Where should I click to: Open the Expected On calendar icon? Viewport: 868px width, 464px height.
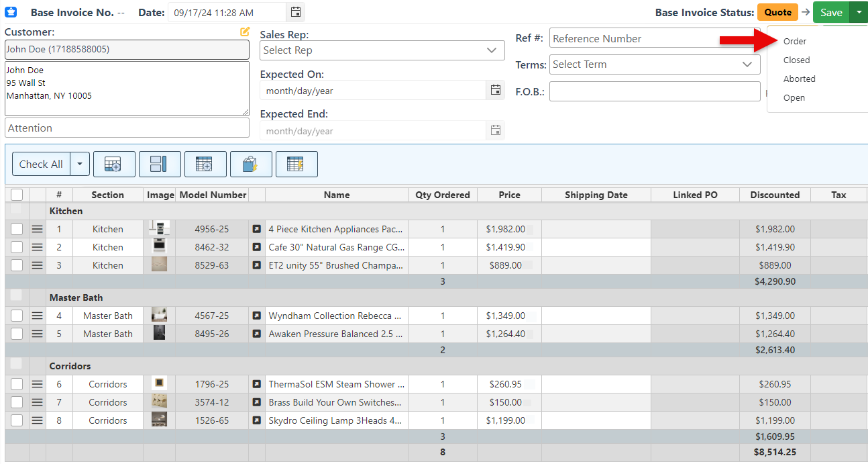(x=495, y=90)
